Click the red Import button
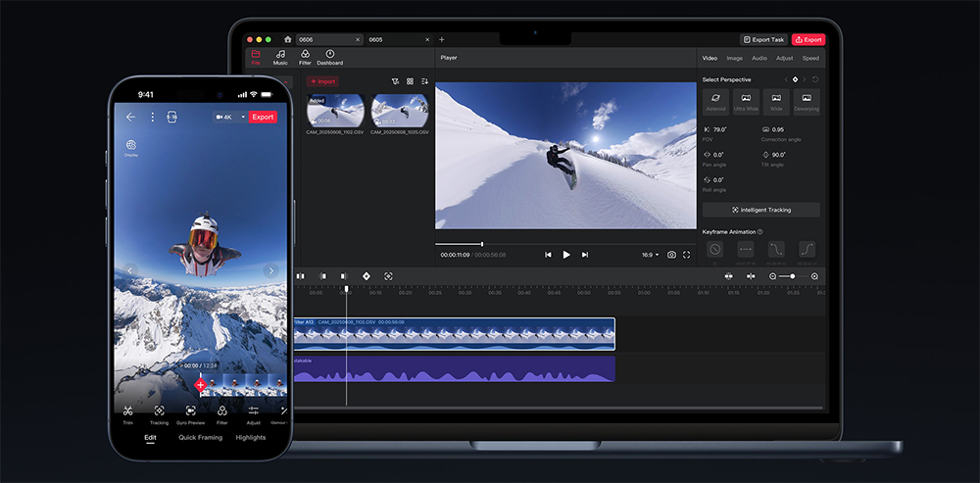 tap(322, 81)
